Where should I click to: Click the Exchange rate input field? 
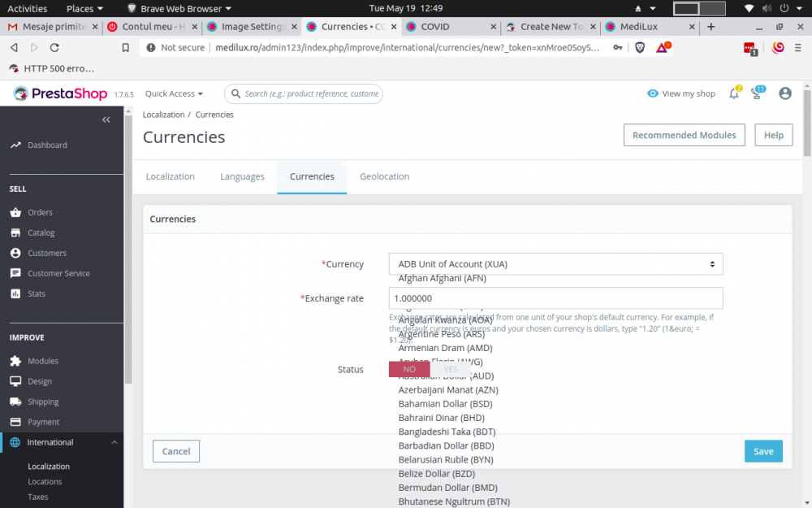point(555,298)
